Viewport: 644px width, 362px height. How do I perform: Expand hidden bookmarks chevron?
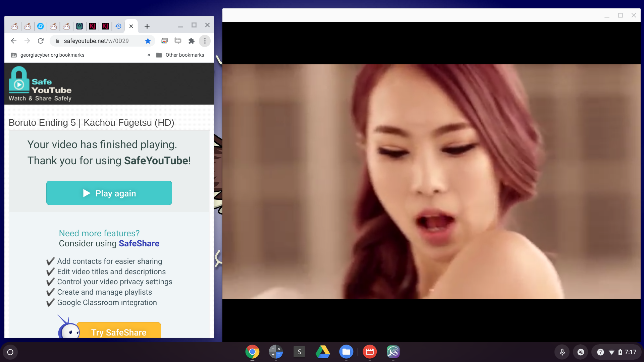[149, 55]
